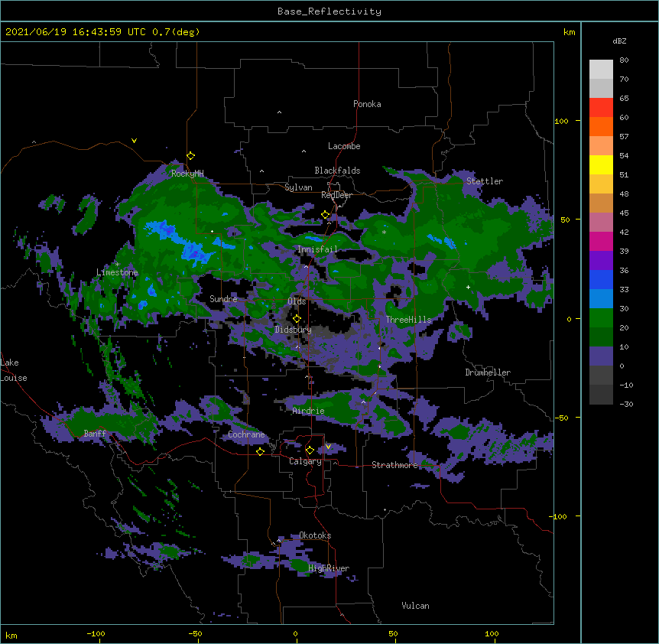This screenshot has height=644, width=659.
Task: Click the RockyMH label
Action: pyautogui.click(x=187, y=173)
